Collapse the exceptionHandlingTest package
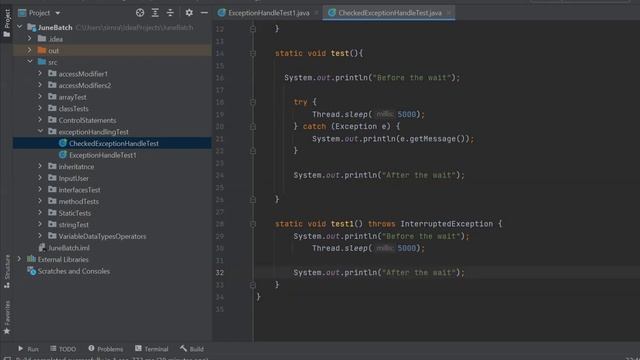Screen dimensions: 640x360 point(40,131)
